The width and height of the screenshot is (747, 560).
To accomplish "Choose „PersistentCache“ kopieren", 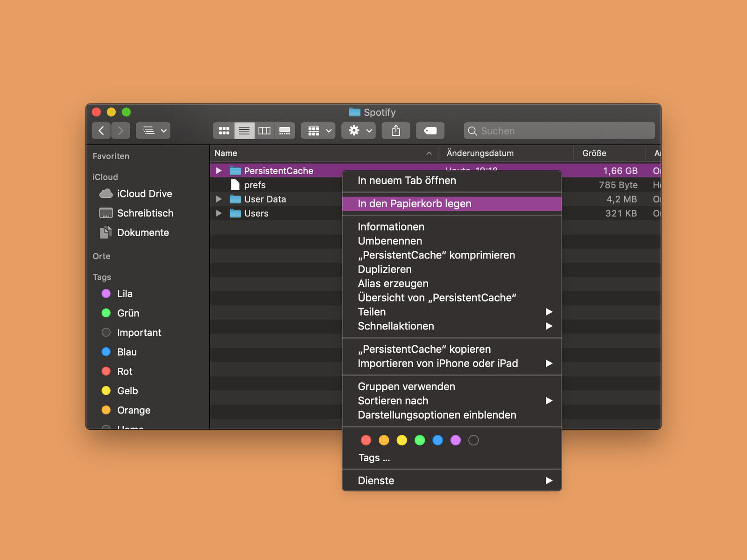I will (451, 349).
